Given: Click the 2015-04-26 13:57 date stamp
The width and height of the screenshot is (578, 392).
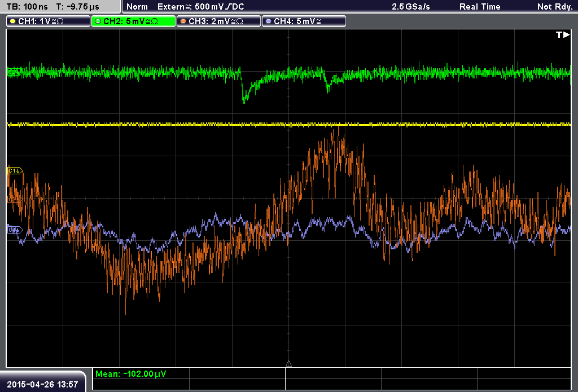Looking at the screenshot, I should [x=42, y=384].
